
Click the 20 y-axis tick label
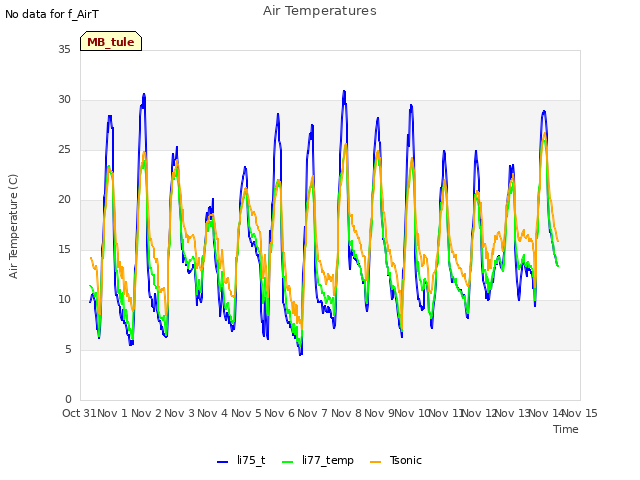click(64, 200)
